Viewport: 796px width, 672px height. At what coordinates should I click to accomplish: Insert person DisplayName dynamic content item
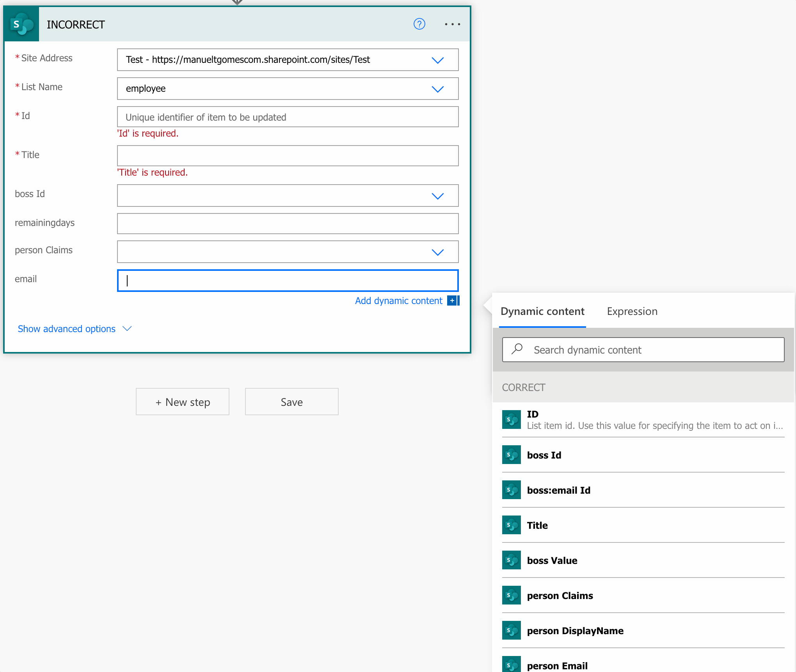point(575,631)
